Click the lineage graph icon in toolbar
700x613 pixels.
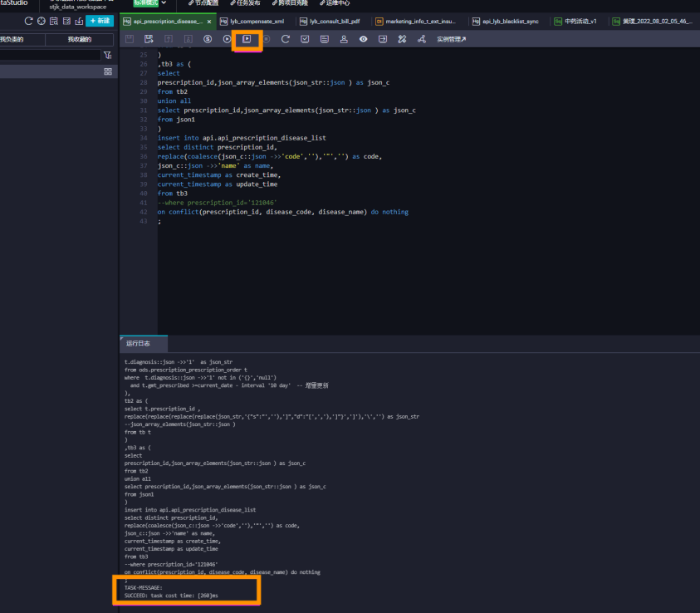coord(422,39)
